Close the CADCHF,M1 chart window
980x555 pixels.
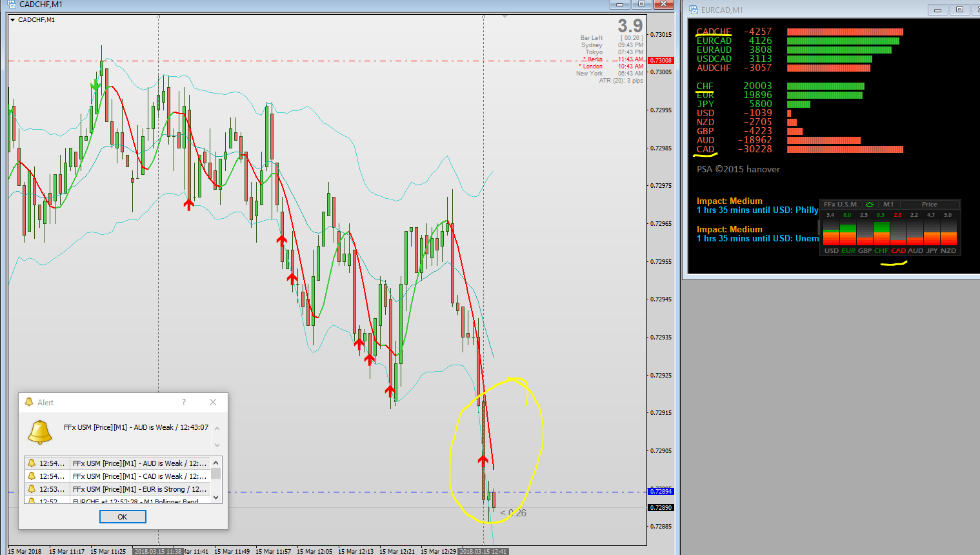coord(663,5)
